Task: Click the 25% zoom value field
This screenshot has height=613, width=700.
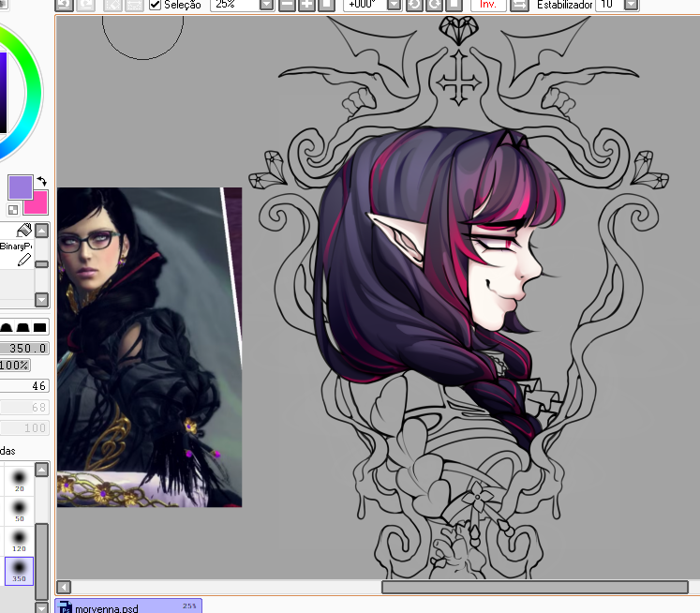Action: point(235,5)
